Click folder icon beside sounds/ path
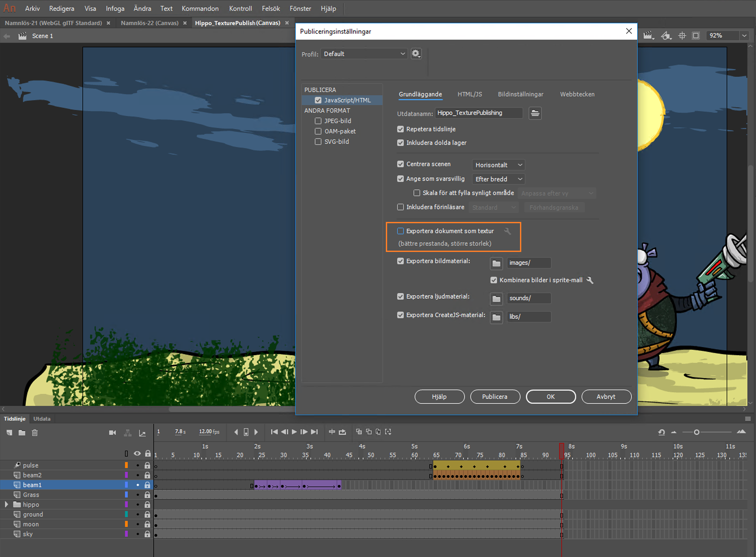 click(x=496, y=299)
